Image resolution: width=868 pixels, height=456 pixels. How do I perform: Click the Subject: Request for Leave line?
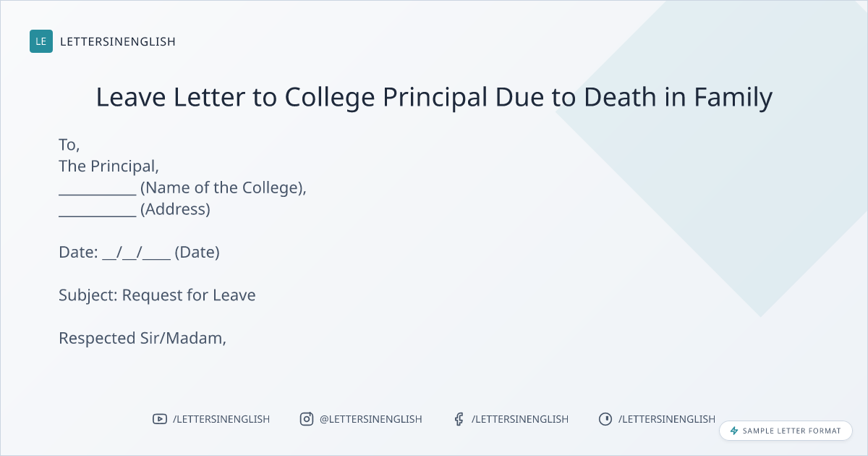coord(157,295)
